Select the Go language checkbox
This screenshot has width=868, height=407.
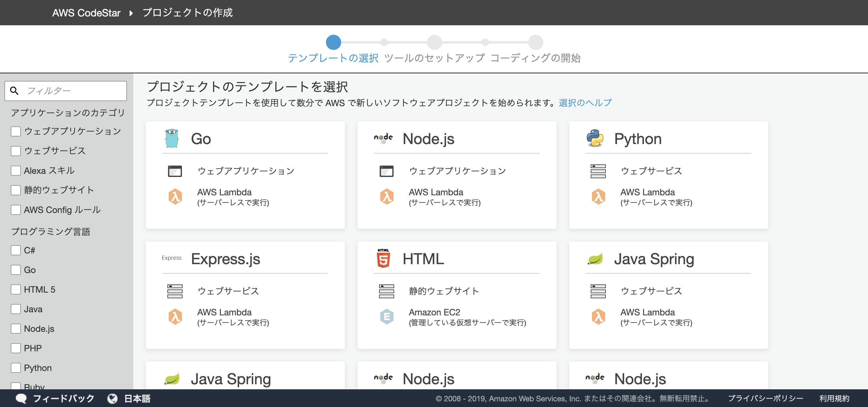(16, 270)
